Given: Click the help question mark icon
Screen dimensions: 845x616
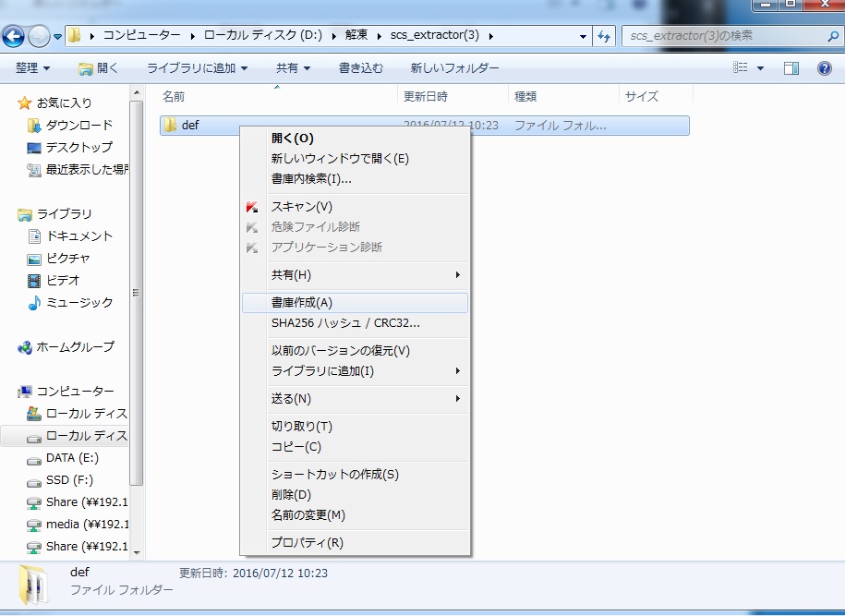Looking at the screenshot, I should pyautogui.click(x=824, y=68).
